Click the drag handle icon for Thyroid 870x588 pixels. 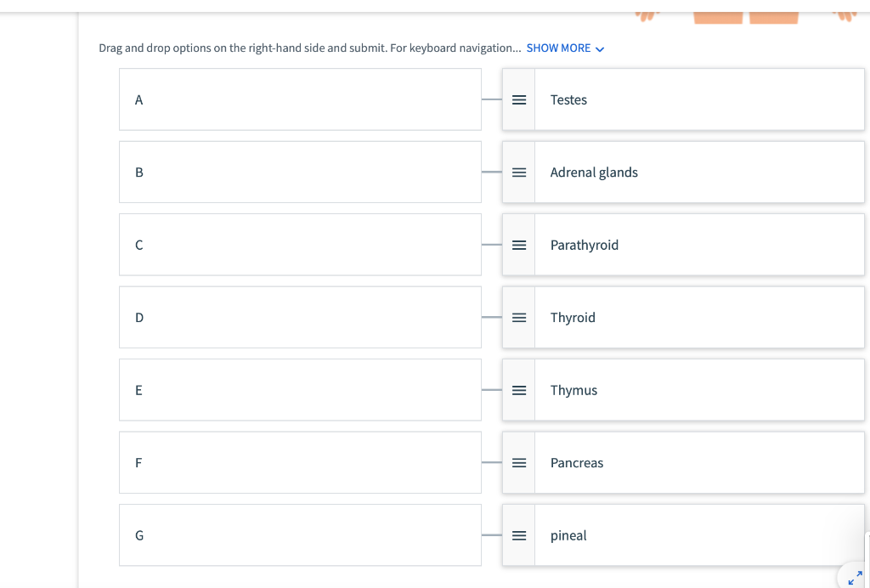[518, 318]
